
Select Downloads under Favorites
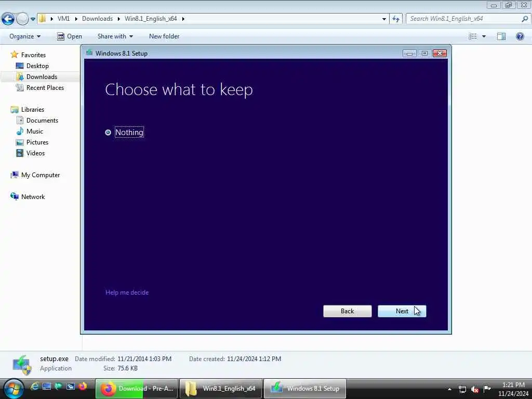(37, 77)
